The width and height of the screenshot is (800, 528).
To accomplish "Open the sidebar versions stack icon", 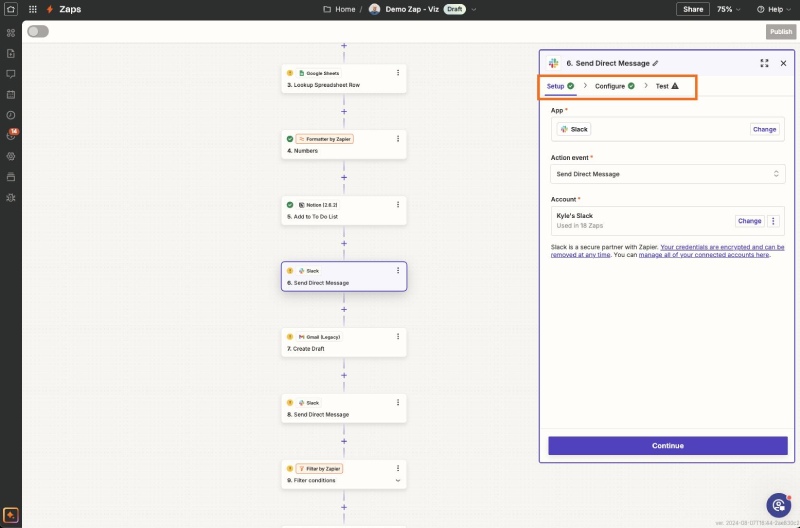I will point(11,177).
